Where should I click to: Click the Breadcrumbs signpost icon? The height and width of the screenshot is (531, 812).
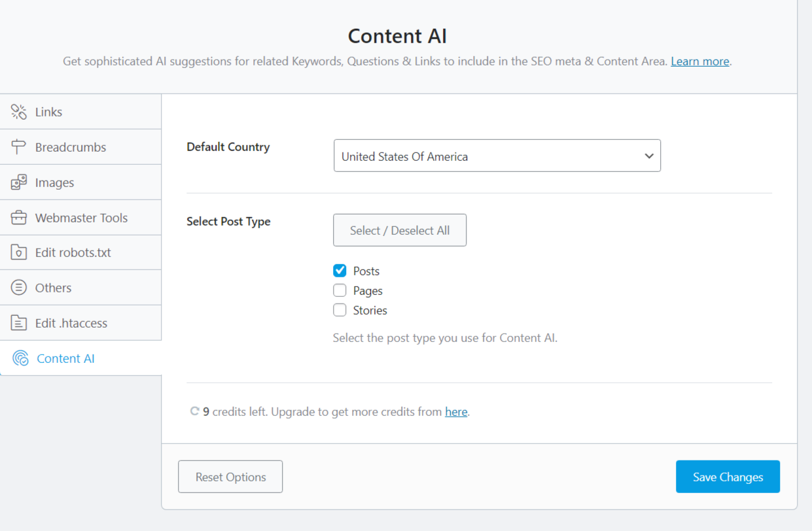click(19, 147)
